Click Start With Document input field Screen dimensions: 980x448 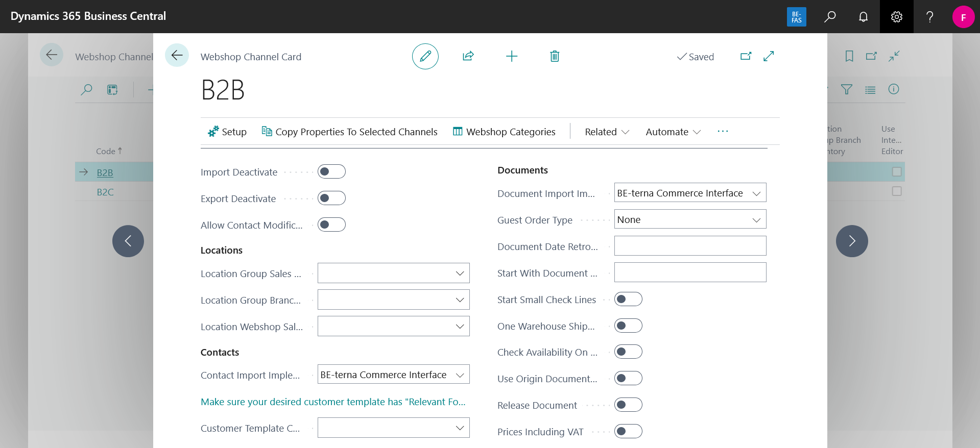690,272
